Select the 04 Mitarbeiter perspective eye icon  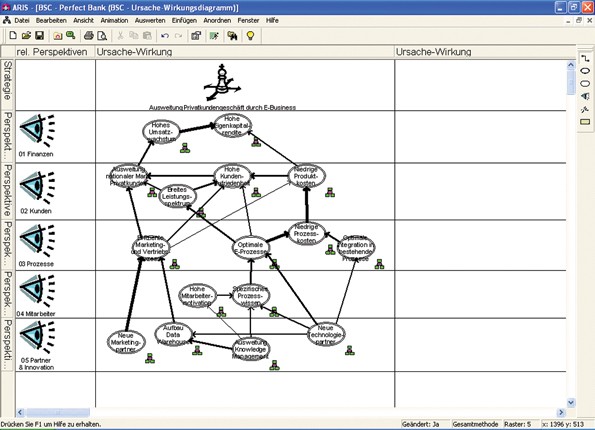[x=37, y=291]
